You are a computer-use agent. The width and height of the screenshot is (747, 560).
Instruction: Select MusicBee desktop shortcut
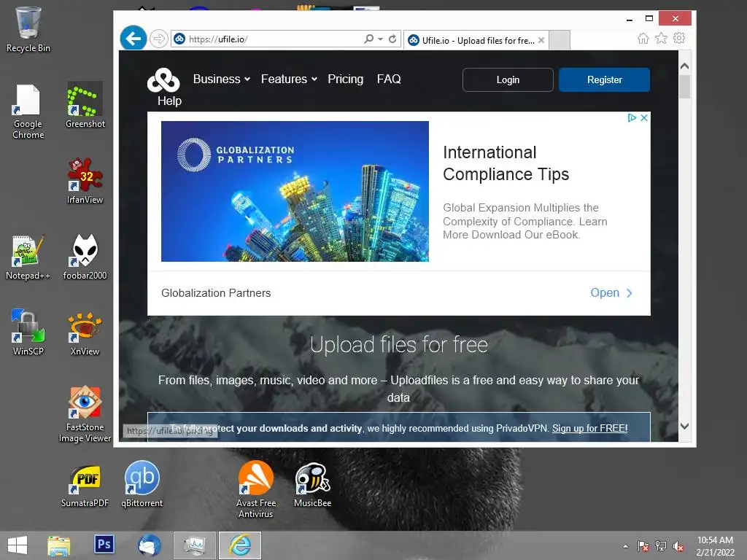[312, 485]
